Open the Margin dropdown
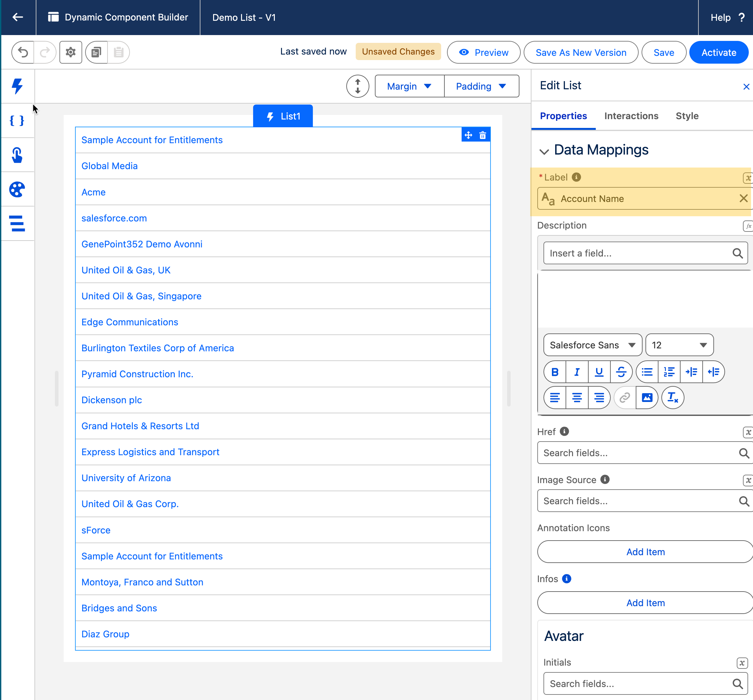This screenshot has width=753, height=700. tap(409, 86)
